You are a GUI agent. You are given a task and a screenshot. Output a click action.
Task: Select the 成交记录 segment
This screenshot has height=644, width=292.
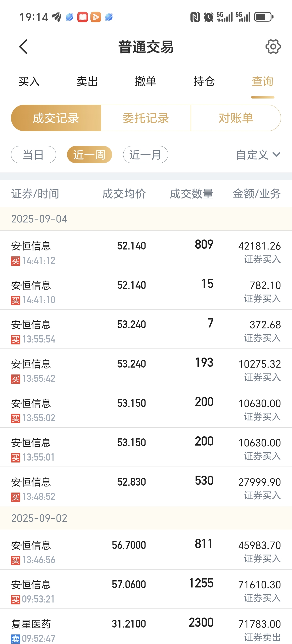pos(56,118)
